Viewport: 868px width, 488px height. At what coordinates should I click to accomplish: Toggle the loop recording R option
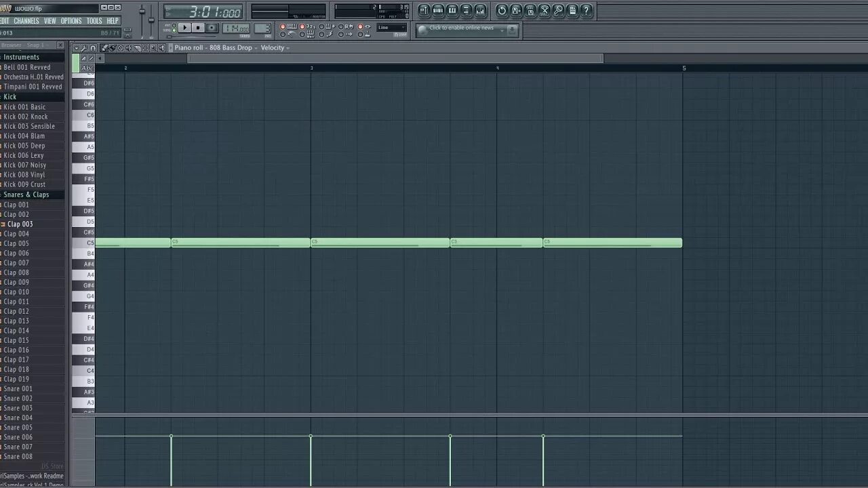[340, 26]
